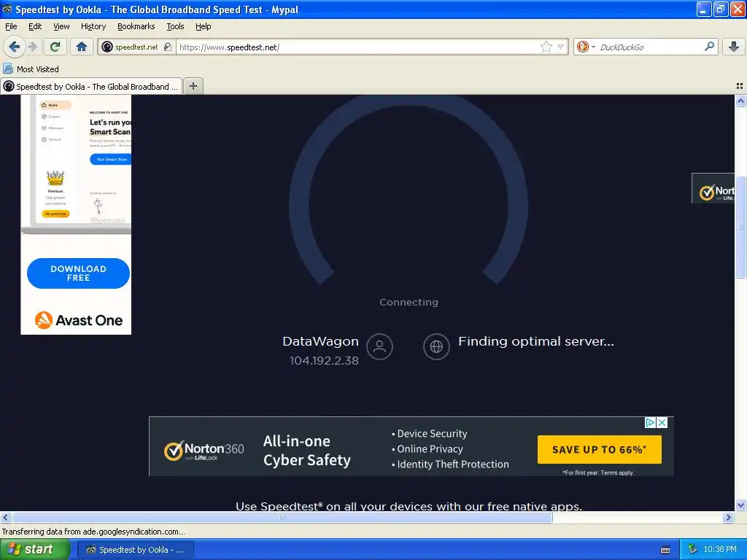Click SAVE UP TO 66% Norton button
747x560 pixels.
[x=600, y=449]
